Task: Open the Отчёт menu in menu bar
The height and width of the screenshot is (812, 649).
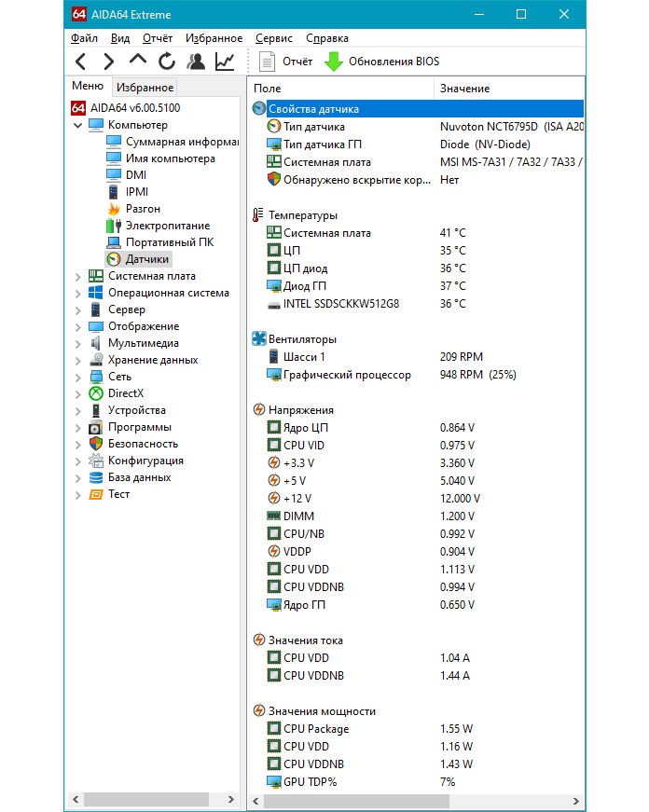Action: point(158,38)
